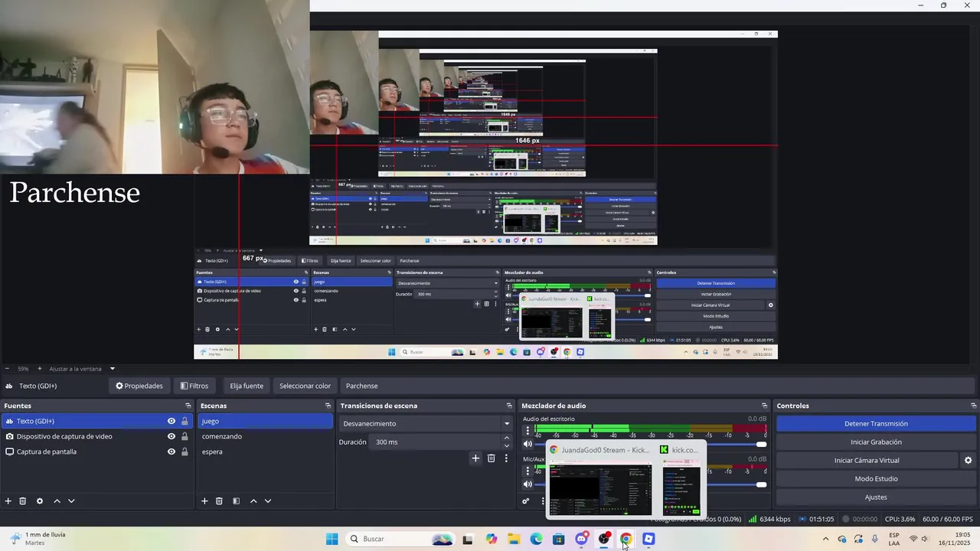Open the Desvanecimiento transition dropdown
This screenshot has width=980, height=551.
pos(426,423)
